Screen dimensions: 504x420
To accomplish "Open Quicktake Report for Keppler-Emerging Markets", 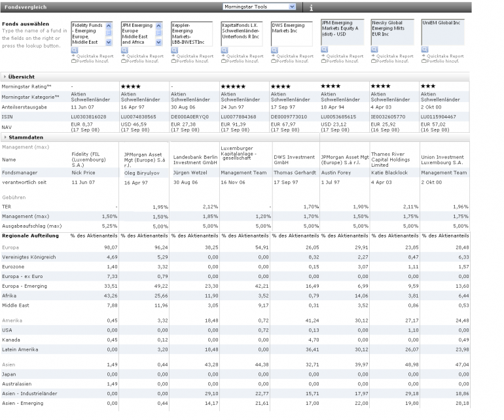I will click(195, 56).
